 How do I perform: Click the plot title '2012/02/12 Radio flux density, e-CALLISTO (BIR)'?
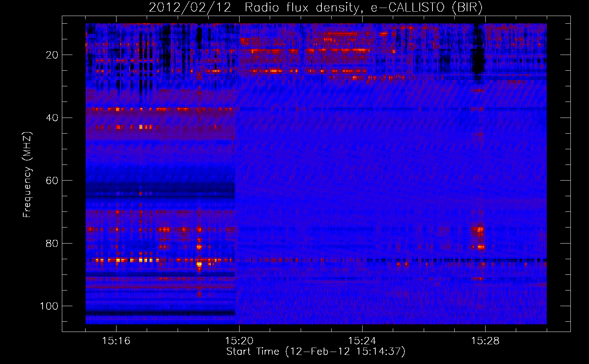(316, 8)
